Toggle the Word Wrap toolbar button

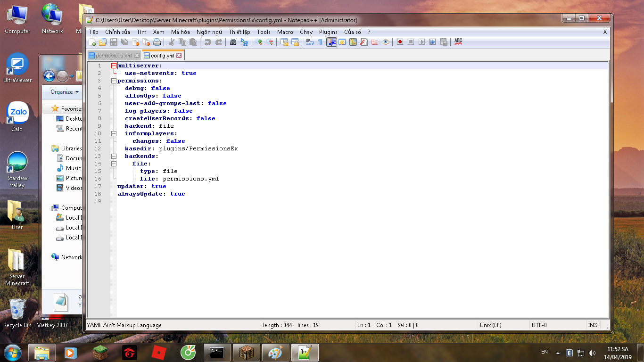(310, 42)
